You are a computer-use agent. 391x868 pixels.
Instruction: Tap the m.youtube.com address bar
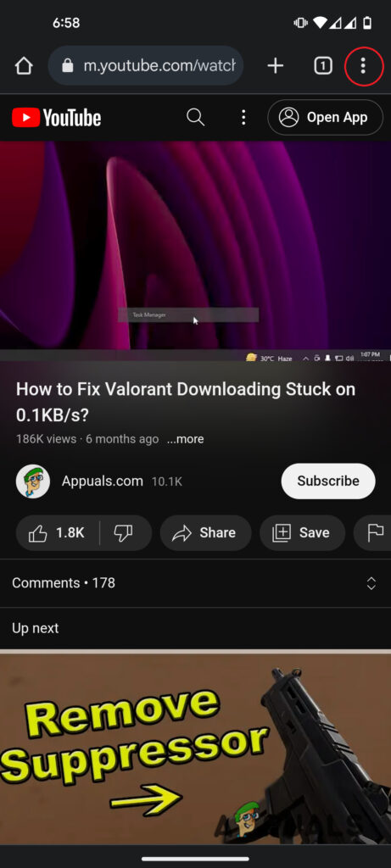(146, 66)
